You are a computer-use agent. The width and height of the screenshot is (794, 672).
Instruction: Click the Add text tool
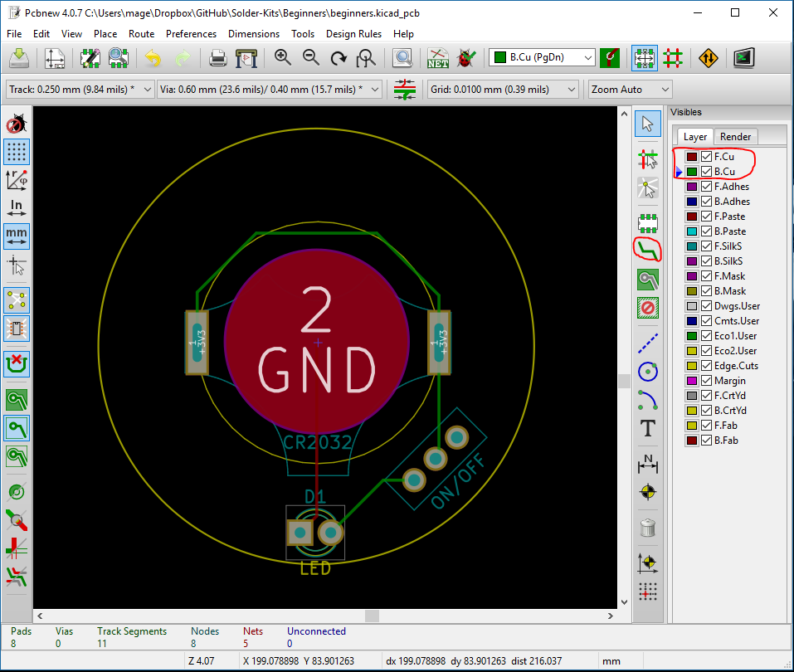(x=648, y=429)
